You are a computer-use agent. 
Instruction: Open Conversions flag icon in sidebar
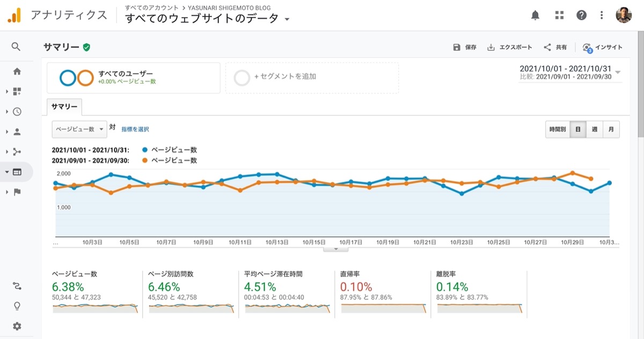(17, 192)
